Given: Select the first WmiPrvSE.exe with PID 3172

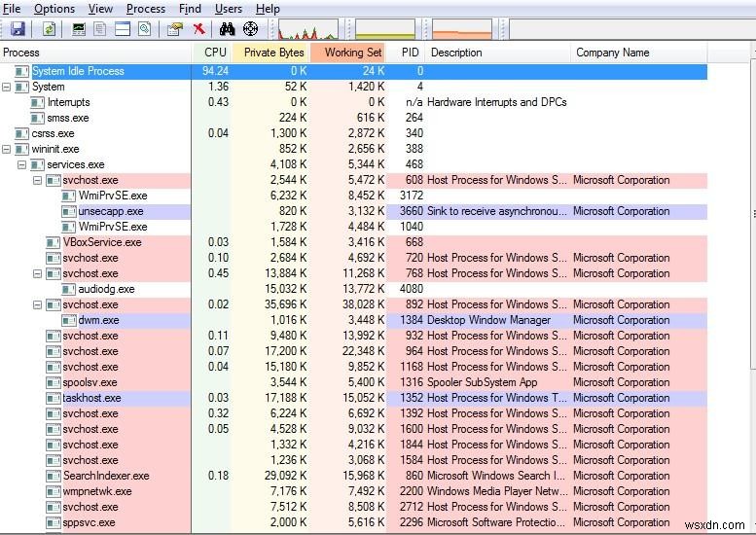Looking at the screenshot, I should pyautogui.click(x=113, y=196).
